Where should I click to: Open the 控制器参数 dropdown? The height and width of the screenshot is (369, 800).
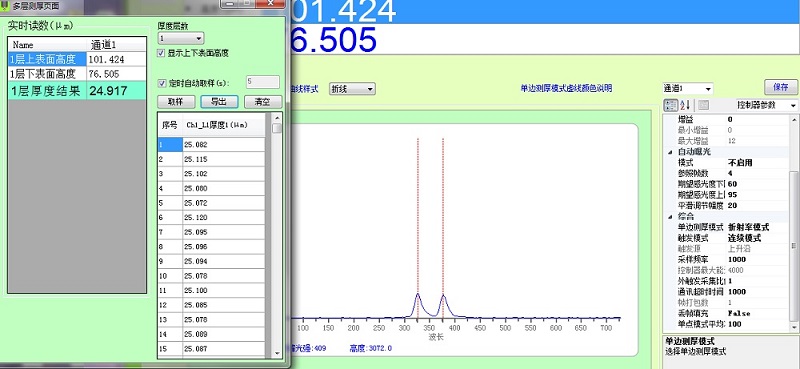pos(767,105)
